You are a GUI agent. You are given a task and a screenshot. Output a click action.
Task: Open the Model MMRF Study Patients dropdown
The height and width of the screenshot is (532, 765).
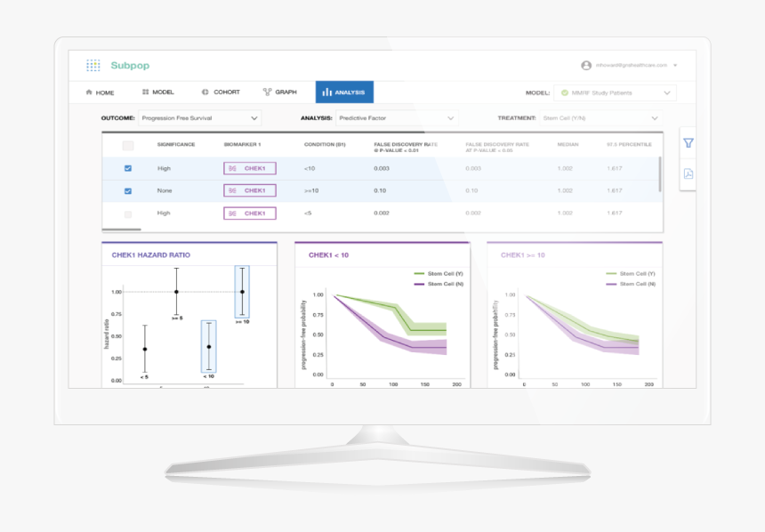[x=615, y=93]
